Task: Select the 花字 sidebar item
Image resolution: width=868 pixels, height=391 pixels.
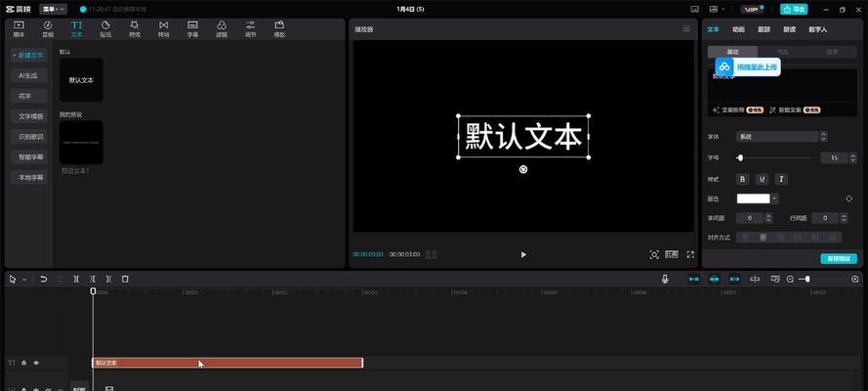Action: [x=29, y=96]
